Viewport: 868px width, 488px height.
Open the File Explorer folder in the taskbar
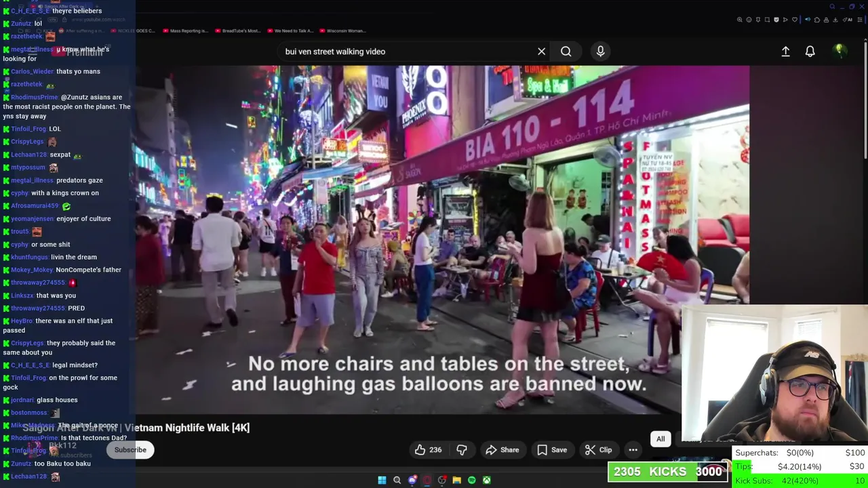click(x=456, y=481)
